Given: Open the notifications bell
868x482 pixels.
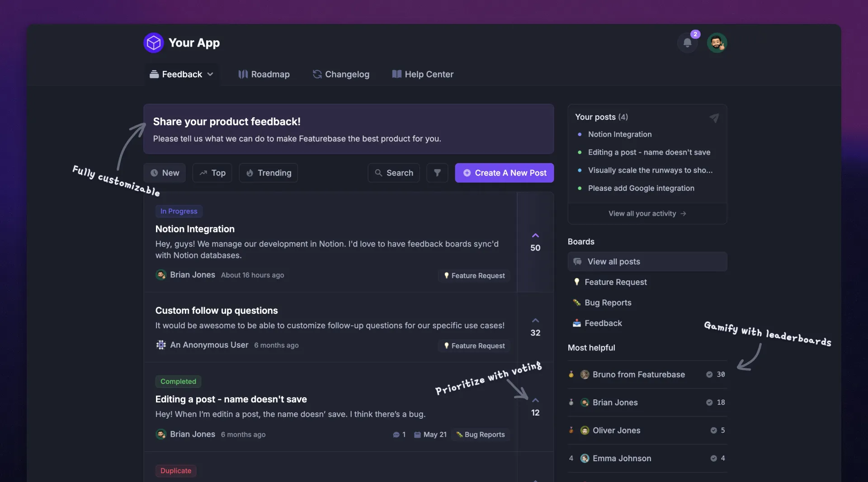Looking at the screenshot, I should coord(687,43).
